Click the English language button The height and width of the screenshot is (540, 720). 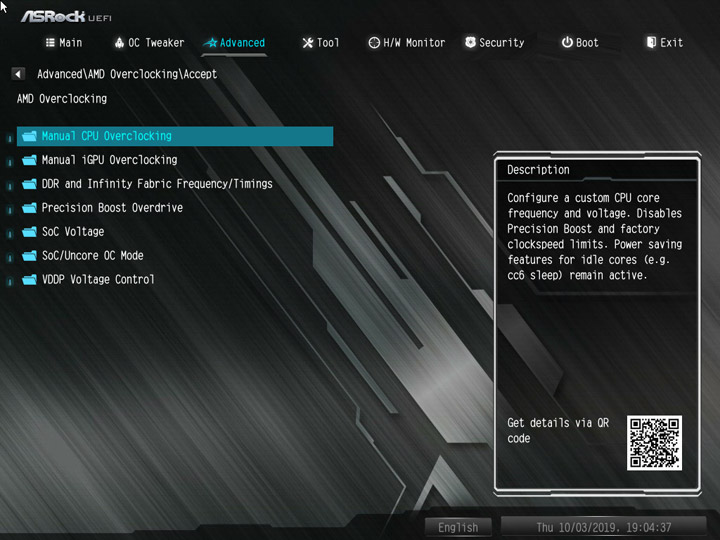pyautogui.click(x=458, y=527)
